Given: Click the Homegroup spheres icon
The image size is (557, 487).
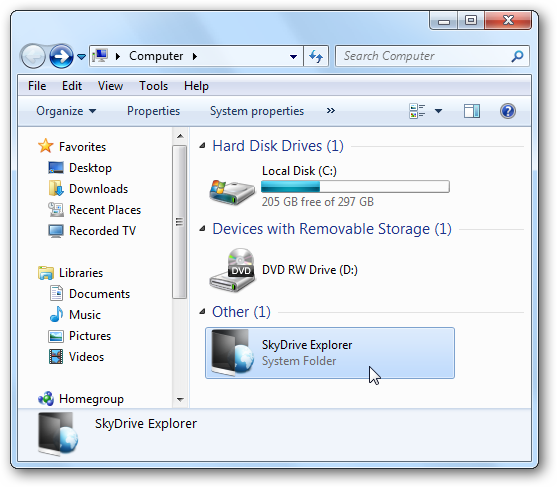Looking at the screenshot, I should (x=46, y=399).
